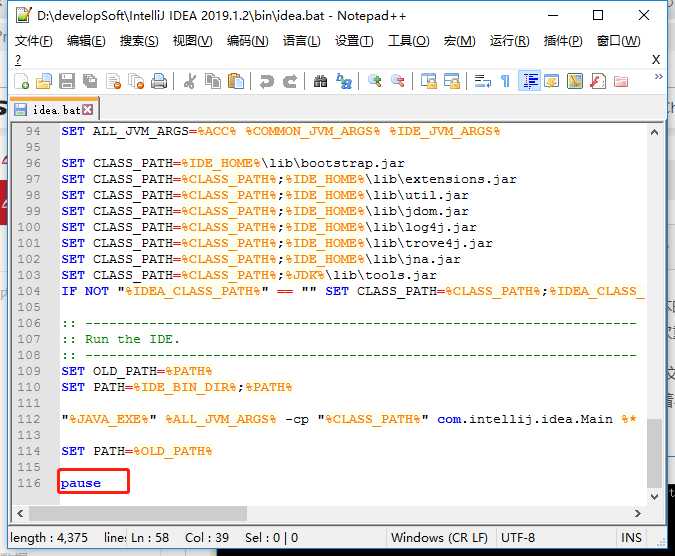
Task: Click 'com.intellij.idea.Main' on line 112
Action: (525, 419)
